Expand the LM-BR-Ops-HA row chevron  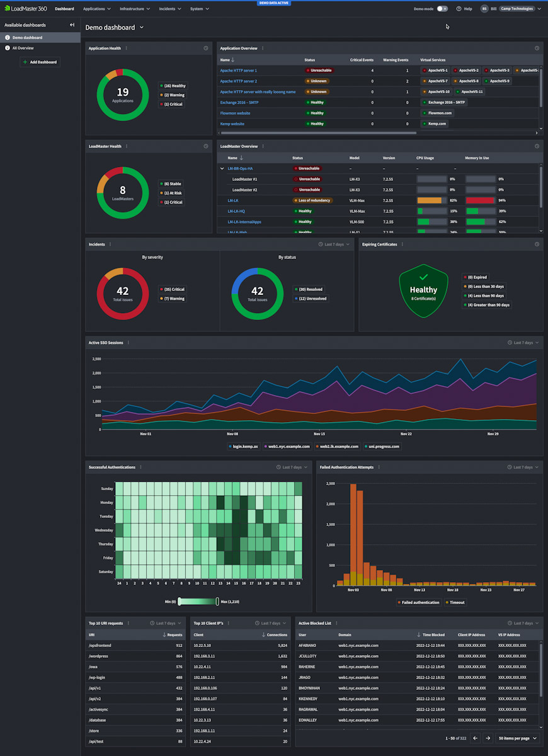click(222, 169)
